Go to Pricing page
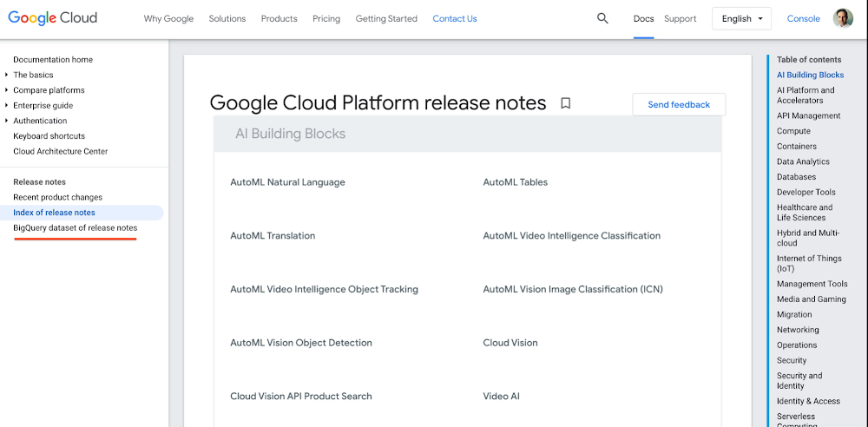Viewport: 868px width, 427px height. pyautogui.click(x=326, y=19)
